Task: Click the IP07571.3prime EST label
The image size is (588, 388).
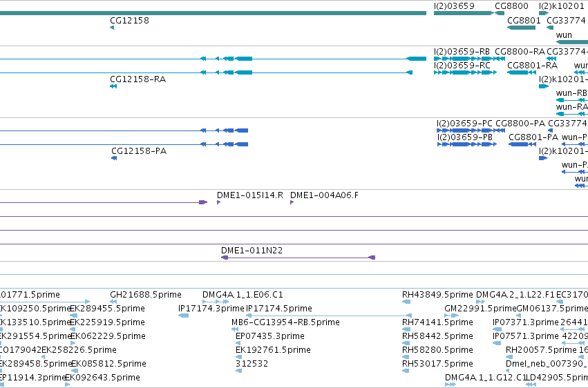Action: (526, 336)
